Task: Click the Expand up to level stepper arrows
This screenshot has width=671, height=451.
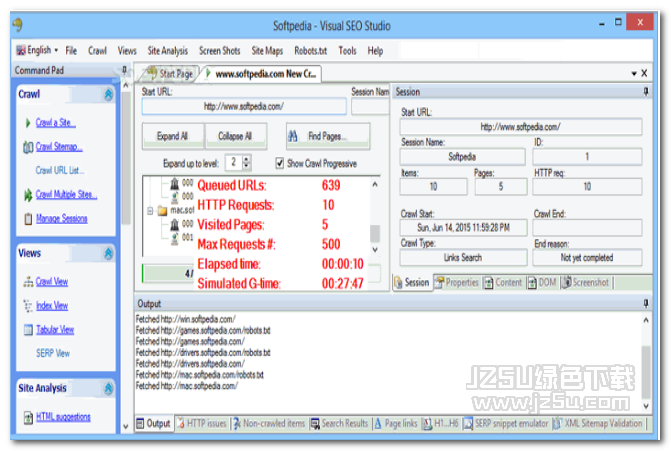Action: [x=246, y=162]
